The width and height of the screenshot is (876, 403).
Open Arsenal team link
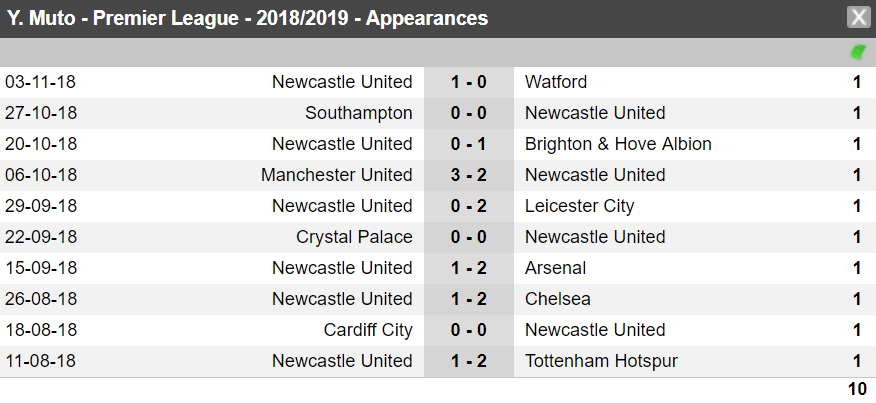tap(555, 268)
